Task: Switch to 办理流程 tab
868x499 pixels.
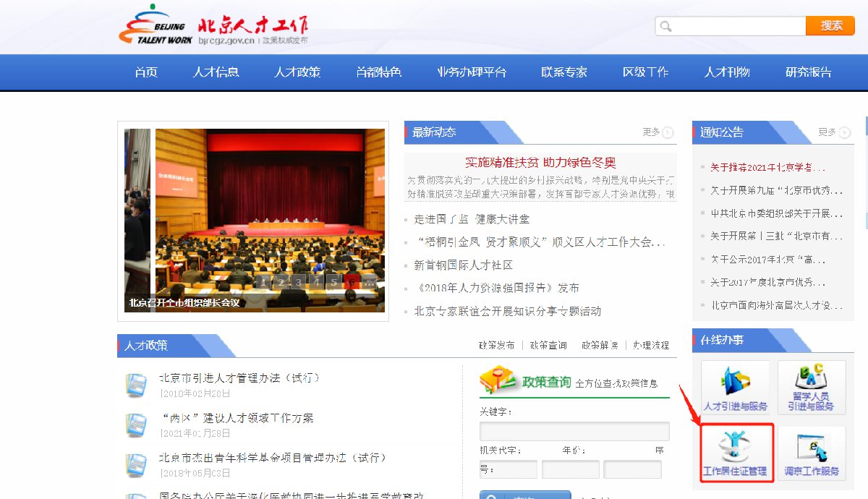Action: point(651,346)
